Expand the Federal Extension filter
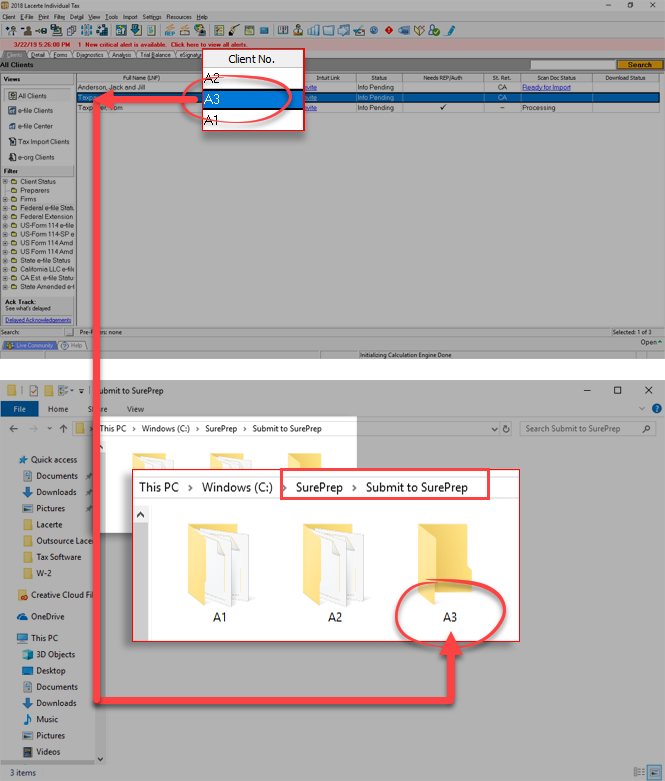Screen dimensions: 665x781 [x=5, y=217]
